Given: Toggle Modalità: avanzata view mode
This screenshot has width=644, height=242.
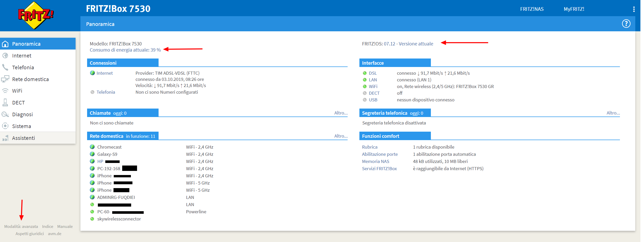Looking at the screenshot, I should pyautogui.click(x=21, y=227).
